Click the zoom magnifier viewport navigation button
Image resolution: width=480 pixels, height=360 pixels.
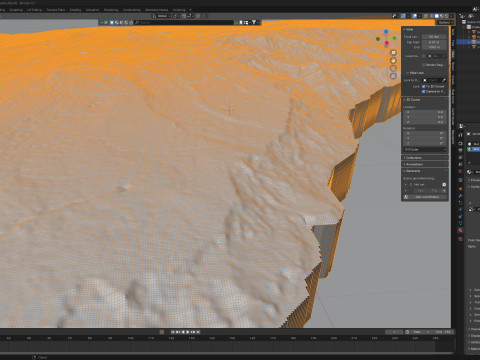(x=393, y=53)
